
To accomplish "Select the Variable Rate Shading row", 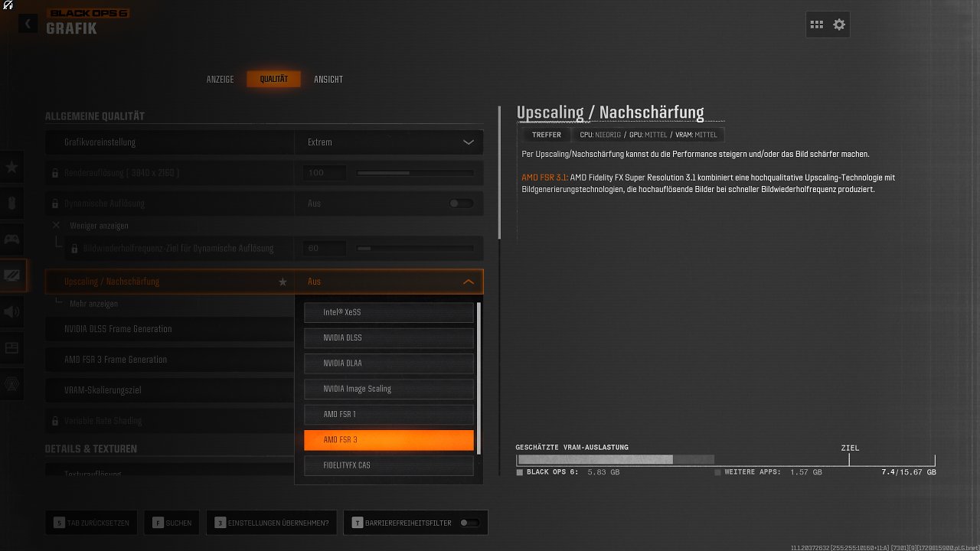I will coord(170,421).
